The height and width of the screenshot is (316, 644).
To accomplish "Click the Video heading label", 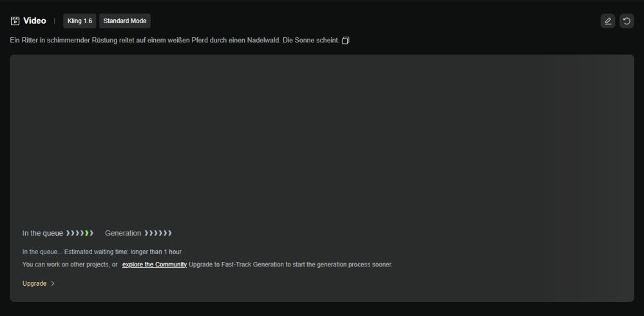I will [x=35, y=21].
